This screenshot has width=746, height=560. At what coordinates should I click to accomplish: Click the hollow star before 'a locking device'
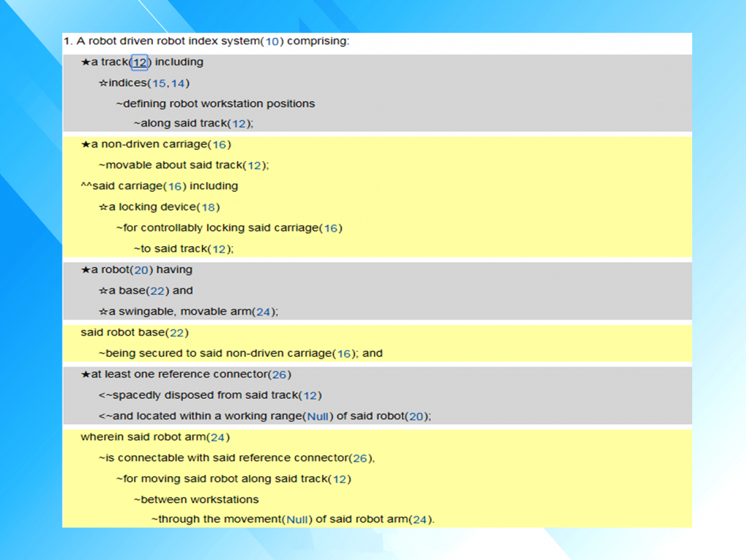tap(103, 207)
